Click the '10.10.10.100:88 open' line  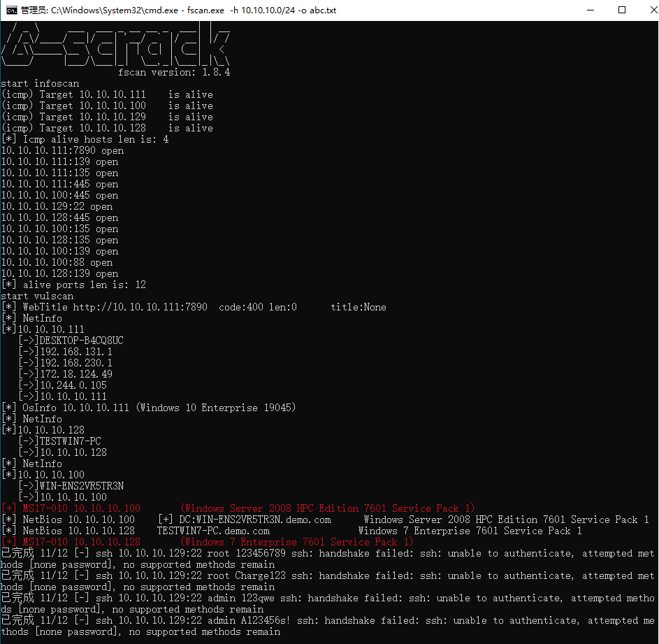tap(57, 262)
